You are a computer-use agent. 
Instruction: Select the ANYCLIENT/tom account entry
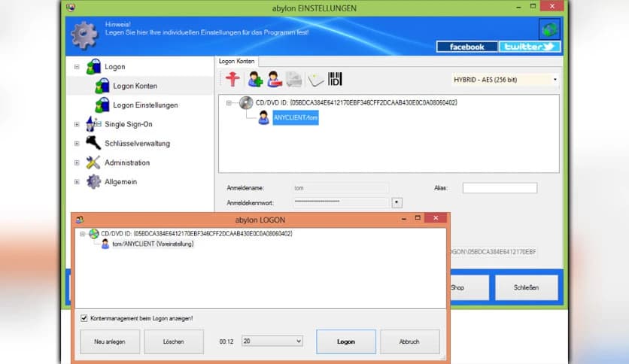coord(296,118)
